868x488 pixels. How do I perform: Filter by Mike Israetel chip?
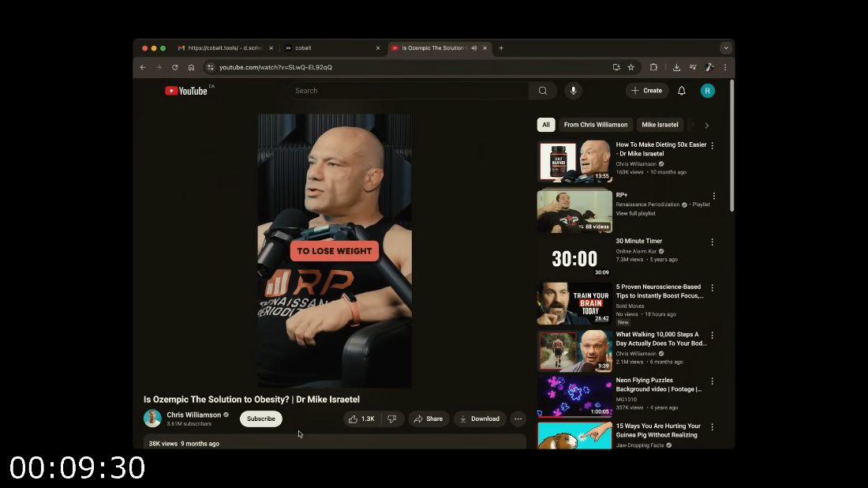(660, 125)
